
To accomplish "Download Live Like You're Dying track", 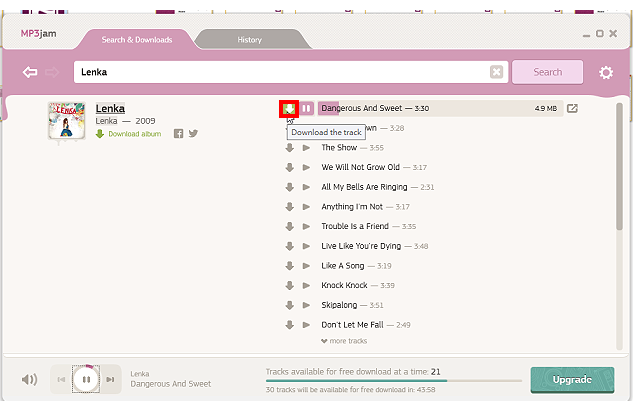I will [290, 246].
